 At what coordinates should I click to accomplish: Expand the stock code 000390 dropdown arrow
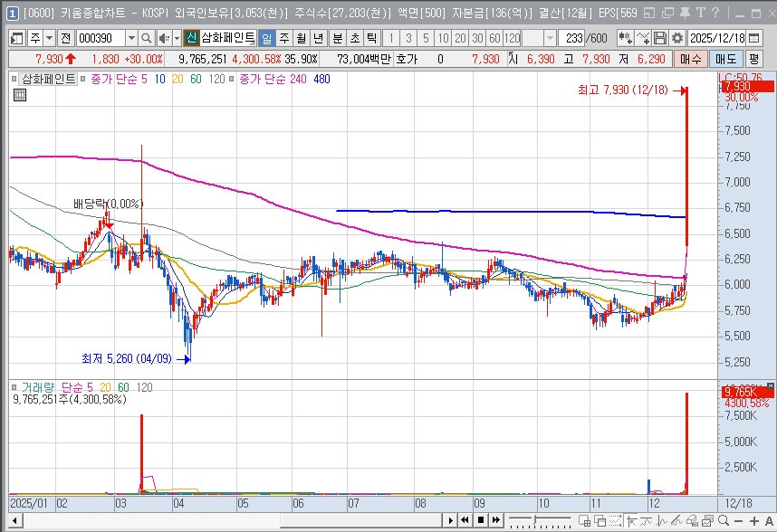coord(131,38)
